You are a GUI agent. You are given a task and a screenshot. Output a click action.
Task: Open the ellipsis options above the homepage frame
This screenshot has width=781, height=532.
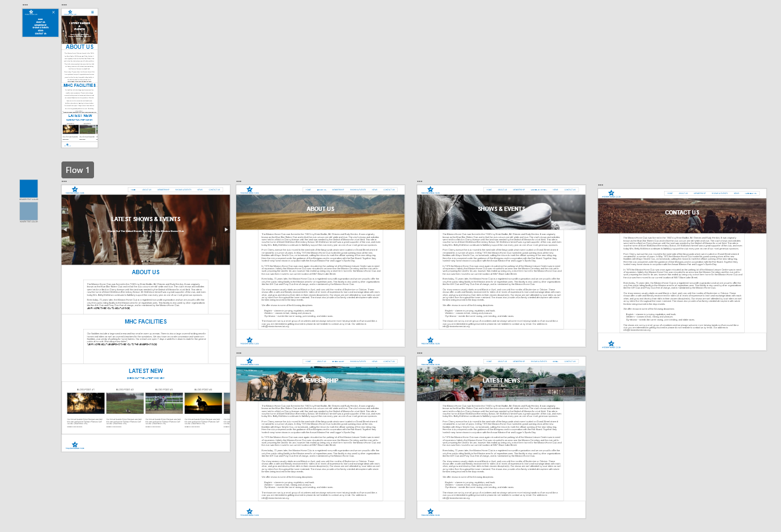(x=63, y=181)
